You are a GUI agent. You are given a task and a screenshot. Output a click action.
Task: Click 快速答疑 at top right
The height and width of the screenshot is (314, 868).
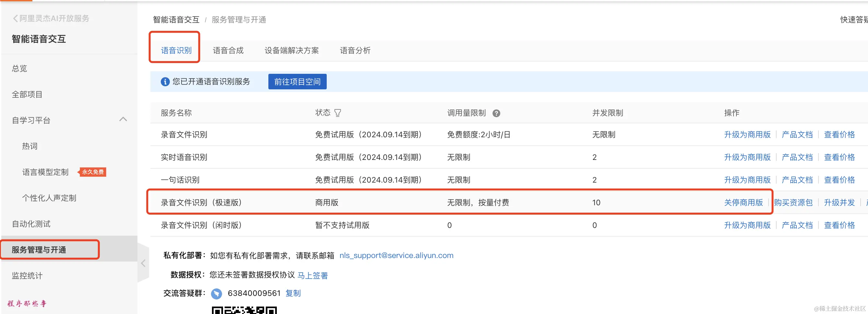(x=854, y=20)
